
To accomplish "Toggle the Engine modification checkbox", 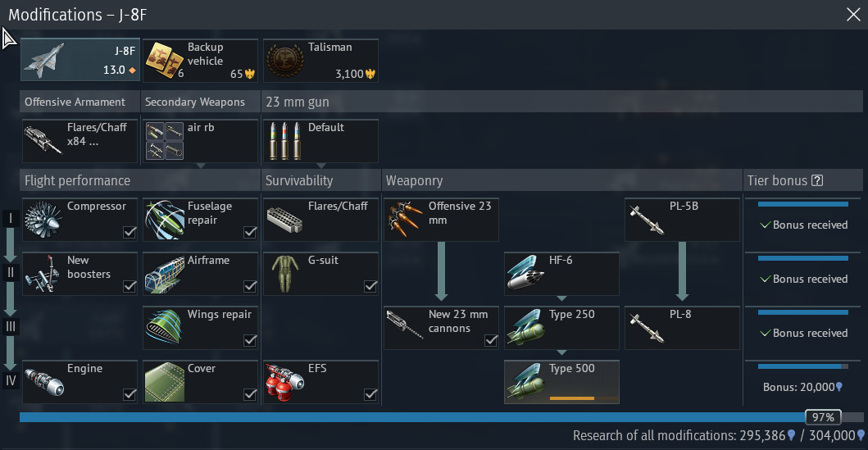I will [130, 394].
